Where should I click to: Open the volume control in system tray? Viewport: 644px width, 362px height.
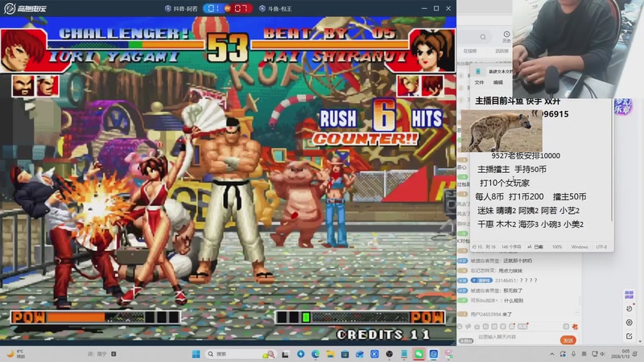(602, 354)
